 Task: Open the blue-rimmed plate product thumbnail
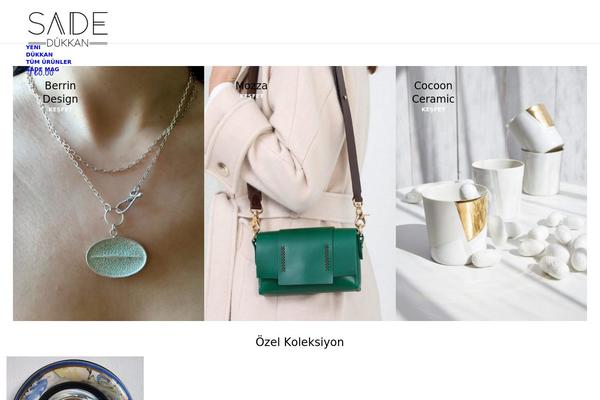point(75,378)
